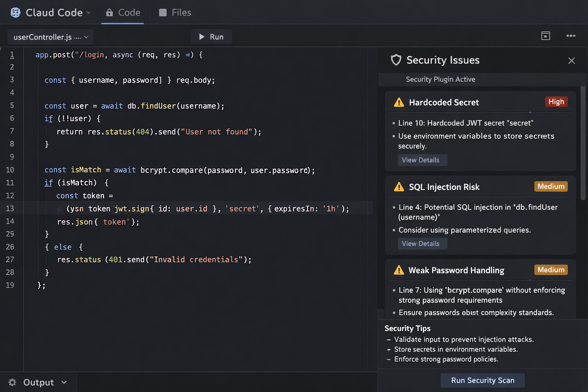Click line number 1 in gutter
The width and height of the screenshot is (588, 392).
(12, 55)
